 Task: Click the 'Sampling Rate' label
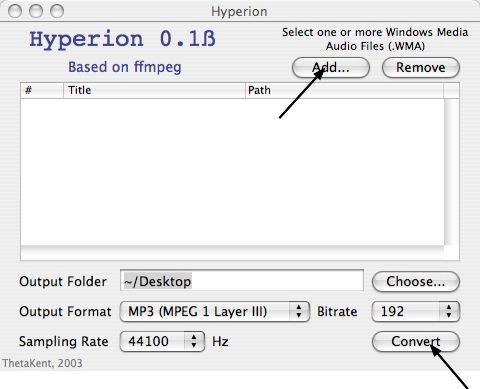(x=64, y=342)
